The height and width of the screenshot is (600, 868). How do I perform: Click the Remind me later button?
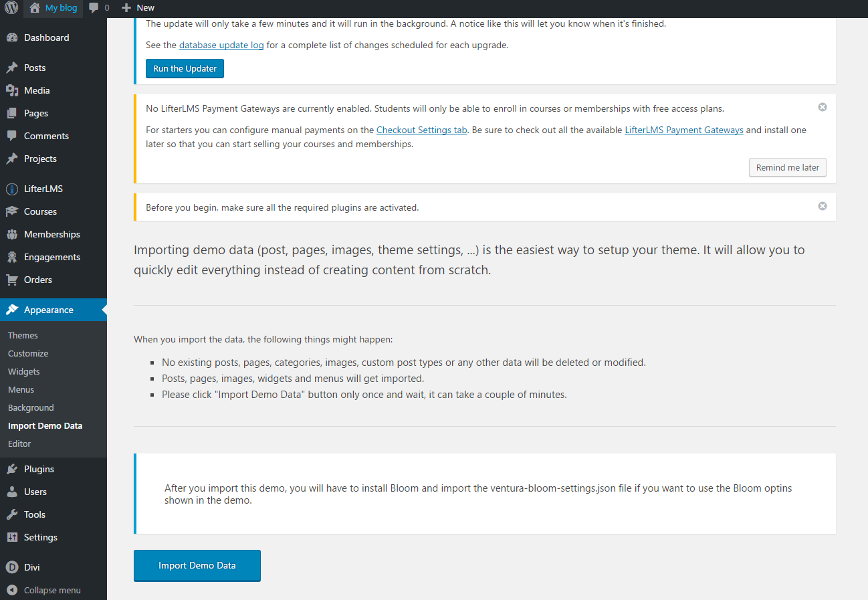[788, 167]
